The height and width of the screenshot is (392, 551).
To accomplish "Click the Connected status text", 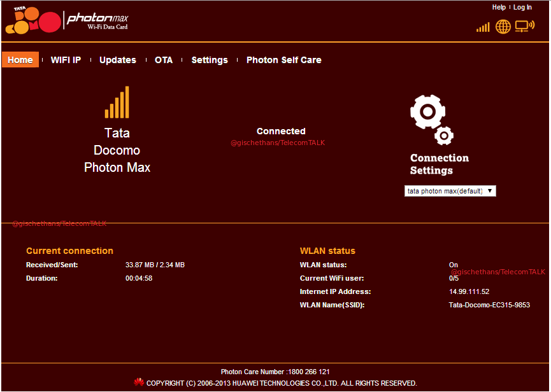I will pos(281,131).
